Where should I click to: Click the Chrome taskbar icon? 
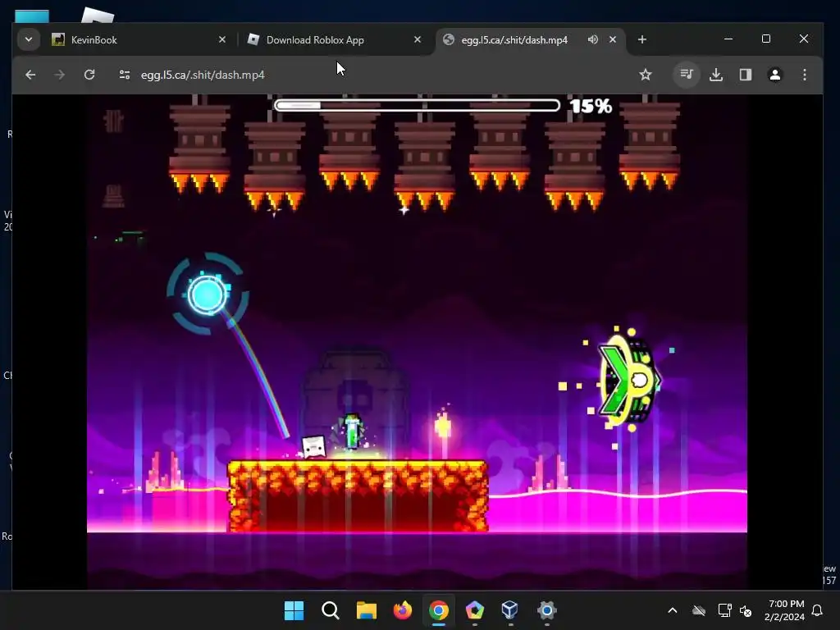[438, 610]
